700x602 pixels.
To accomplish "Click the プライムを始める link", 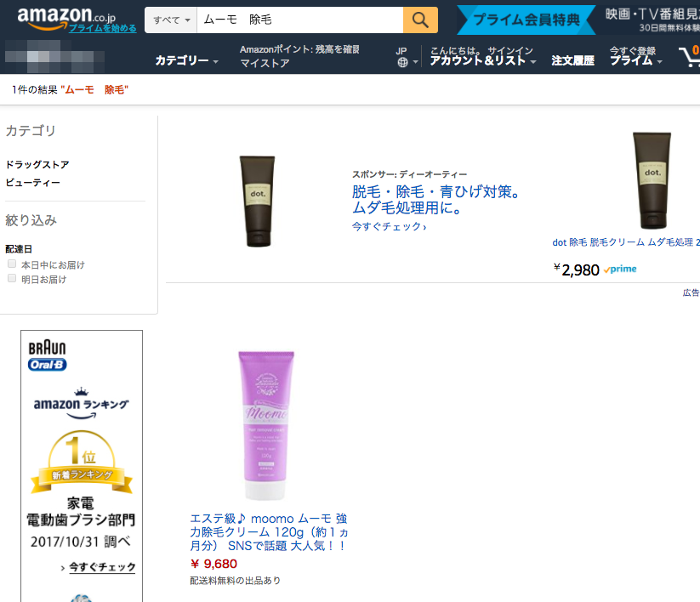I will [x=103, y=28].
